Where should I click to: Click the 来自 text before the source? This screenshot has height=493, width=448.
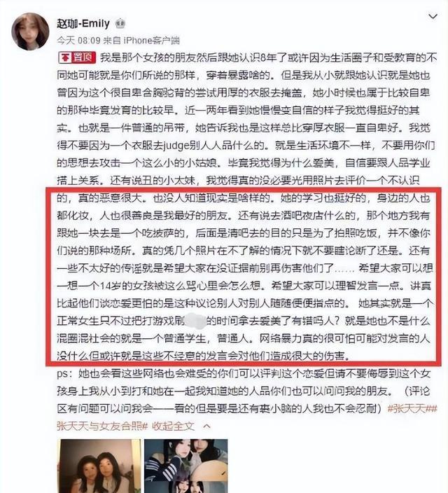pyautogui.click(x=112, y=41)
